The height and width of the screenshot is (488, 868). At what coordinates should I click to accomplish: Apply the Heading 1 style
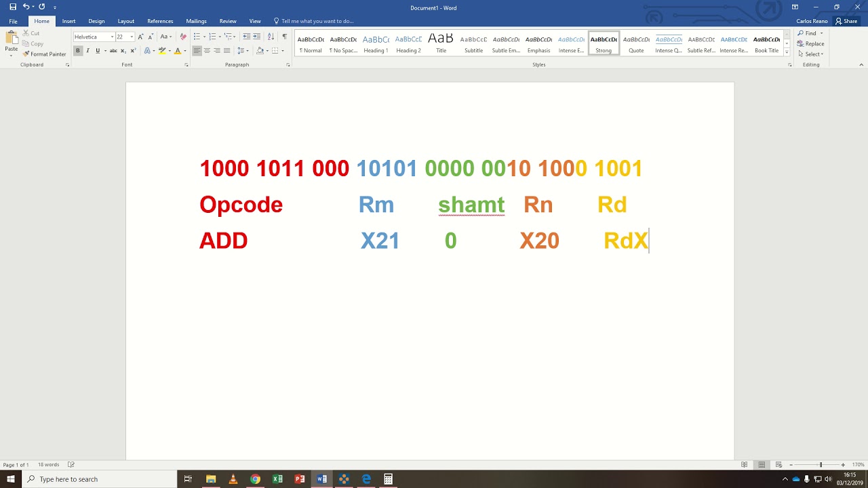[376, 43]
